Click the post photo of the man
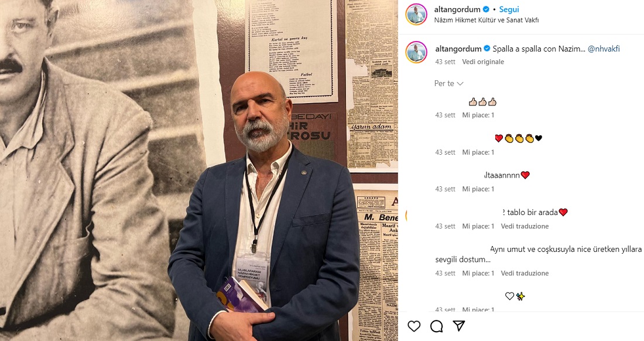The height and width of the screenshot is (341, 644). pyautogui.click(x=199, y=170)
